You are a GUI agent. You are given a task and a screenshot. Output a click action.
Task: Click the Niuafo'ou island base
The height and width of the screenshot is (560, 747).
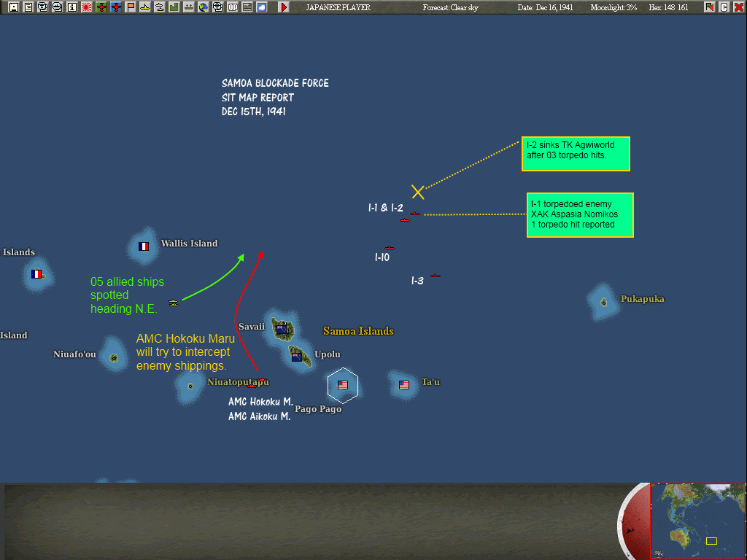(x=114, y=357)
